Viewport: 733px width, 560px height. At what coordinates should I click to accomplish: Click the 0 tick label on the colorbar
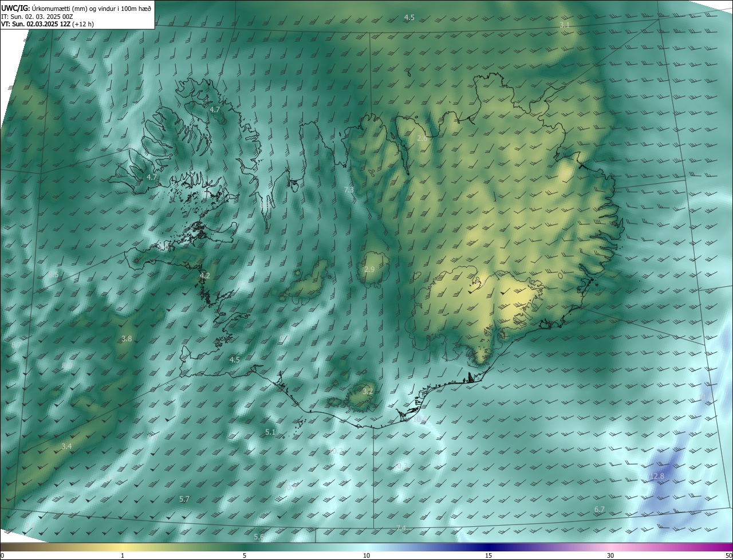pyautogui.click(x=2, y=555)
